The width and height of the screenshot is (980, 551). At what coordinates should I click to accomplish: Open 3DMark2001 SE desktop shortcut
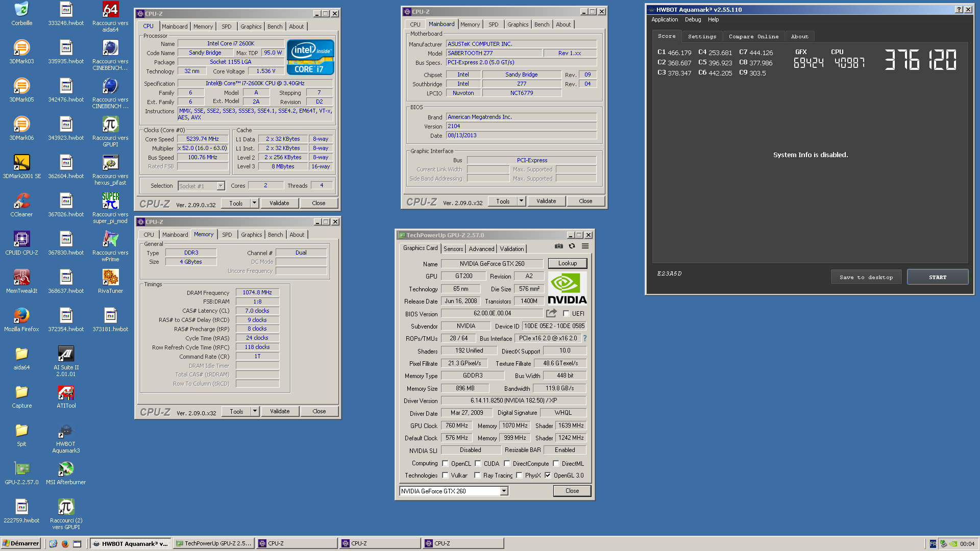click(21, 167)
